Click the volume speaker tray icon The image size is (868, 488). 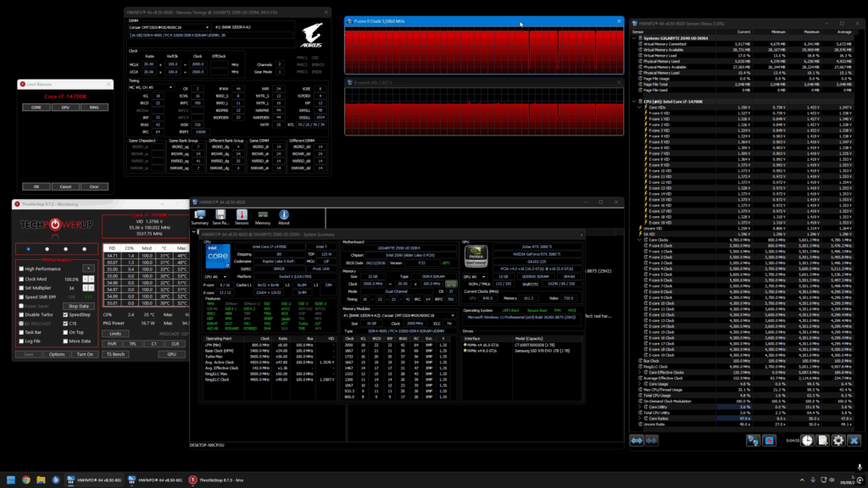832,480
